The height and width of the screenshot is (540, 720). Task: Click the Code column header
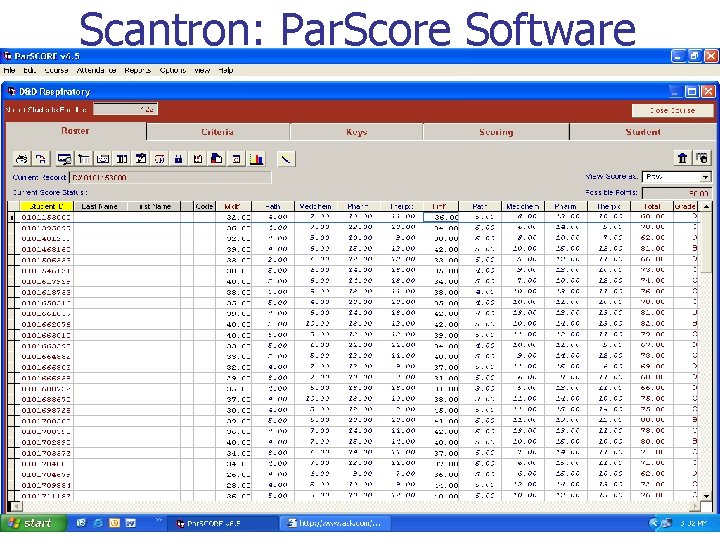point(204,206)
